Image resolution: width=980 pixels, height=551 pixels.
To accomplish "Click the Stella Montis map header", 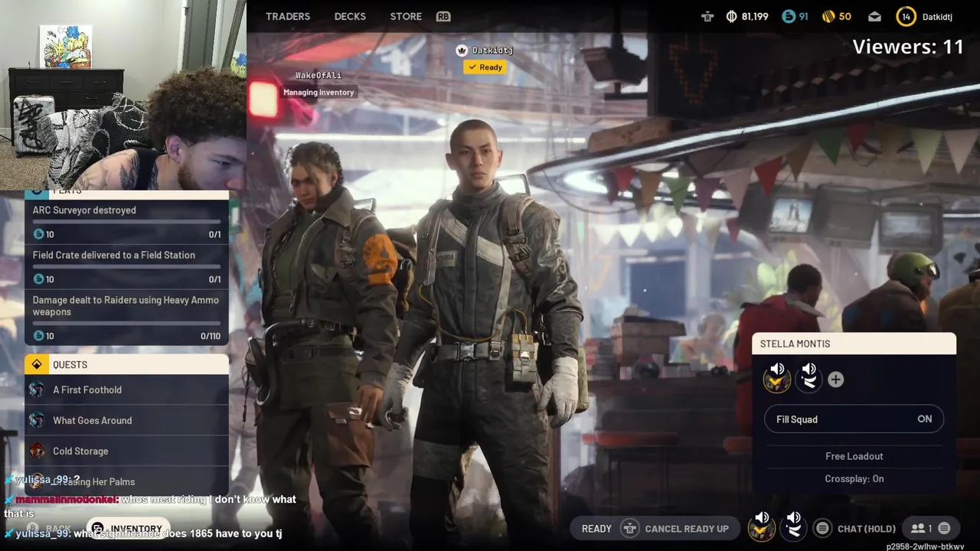I will click(854, 344).
